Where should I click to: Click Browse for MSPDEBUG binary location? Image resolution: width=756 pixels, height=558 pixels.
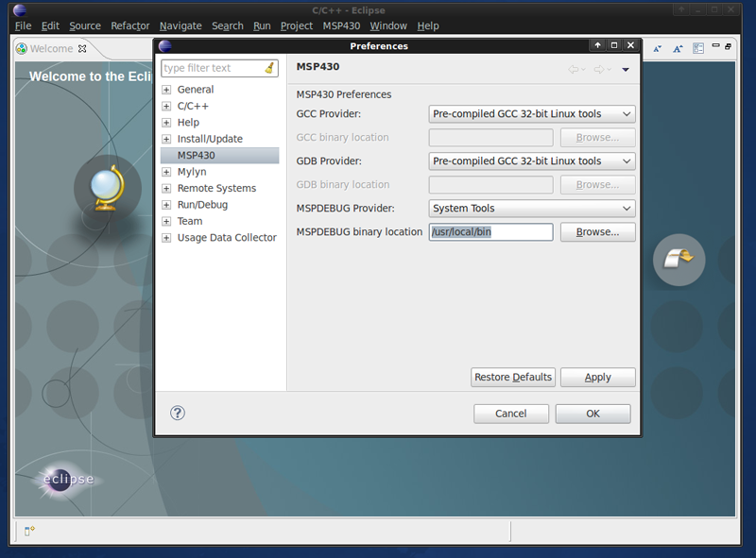pyautogui.click(x=597, y=232)
